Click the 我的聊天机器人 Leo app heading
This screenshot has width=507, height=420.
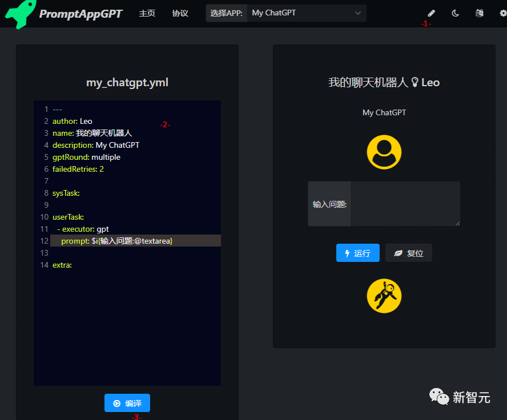click(384, 82)
